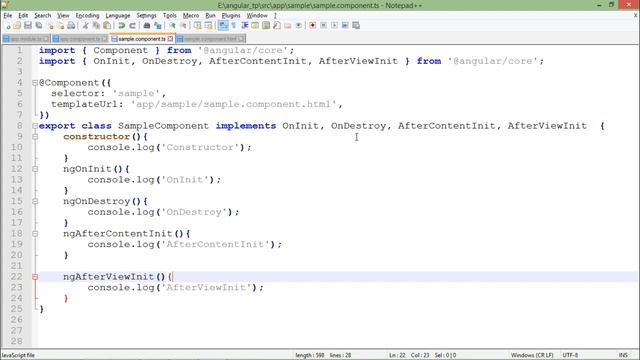Click the Zoom Out toolbar icon
The height and width of the screenshot is (360, 640).
pos(183,25)
